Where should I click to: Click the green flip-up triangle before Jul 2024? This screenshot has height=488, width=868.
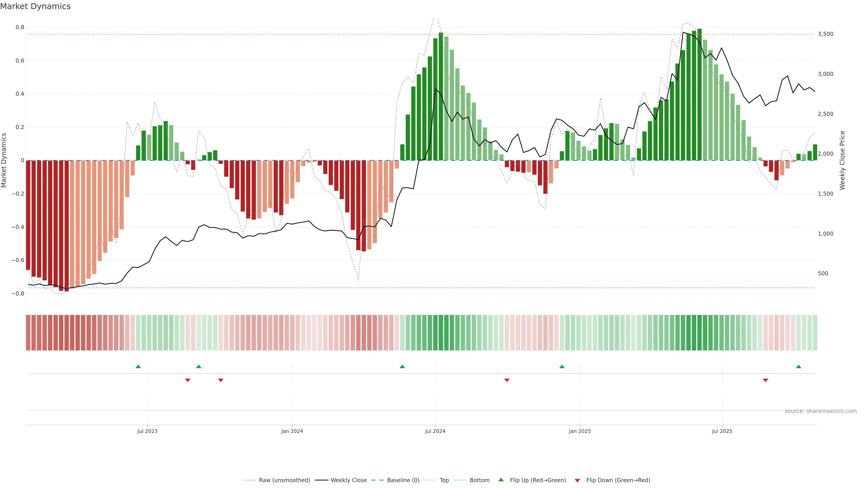pos(402,366)
